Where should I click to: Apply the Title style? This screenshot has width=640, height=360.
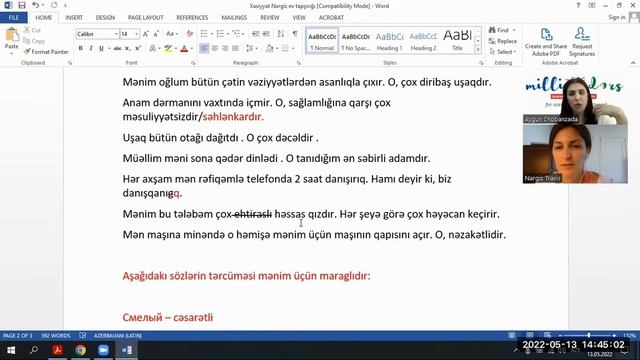point(458,41)
